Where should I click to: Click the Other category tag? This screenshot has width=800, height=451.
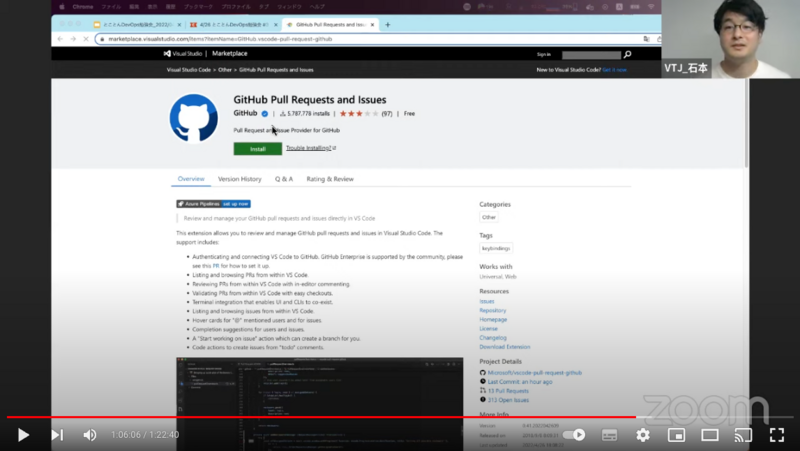pos(489,217)
